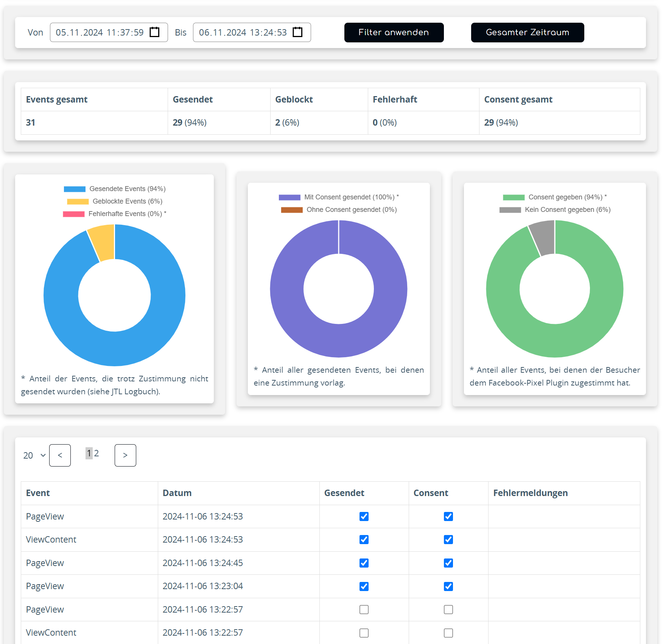Check the Gesendet box for PageView 13:22:57
The height and width of the screenshot is (644, 663).
(x=364, y=610)
